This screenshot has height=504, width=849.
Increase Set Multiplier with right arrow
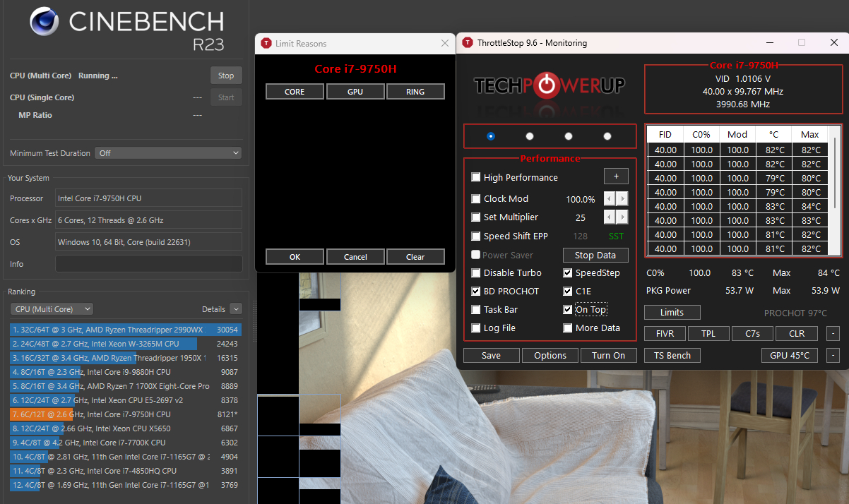[x=622, y=217]
